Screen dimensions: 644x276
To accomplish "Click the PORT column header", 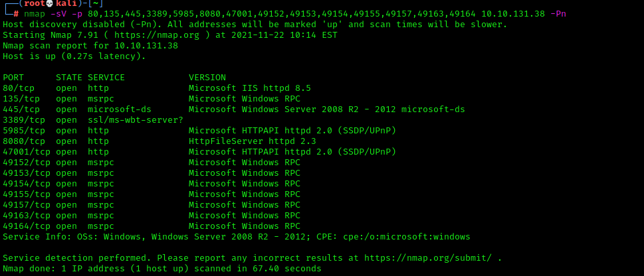I will pyautogui.click(x=13, y=78).
